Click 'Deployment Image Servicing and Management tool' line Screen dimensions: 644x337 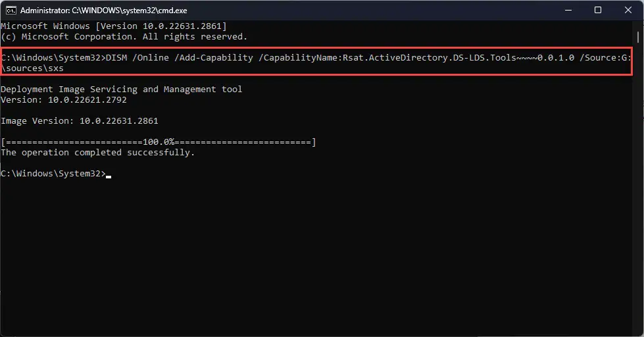pos(122,89)
